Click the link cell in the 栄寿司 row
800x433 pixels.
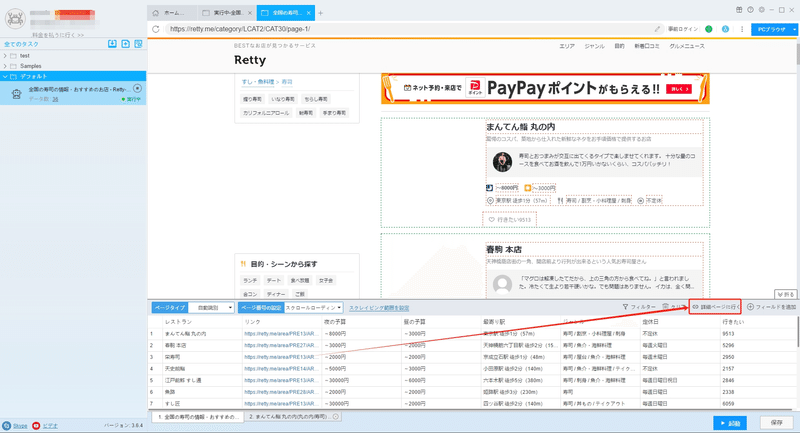pos(282,357)
